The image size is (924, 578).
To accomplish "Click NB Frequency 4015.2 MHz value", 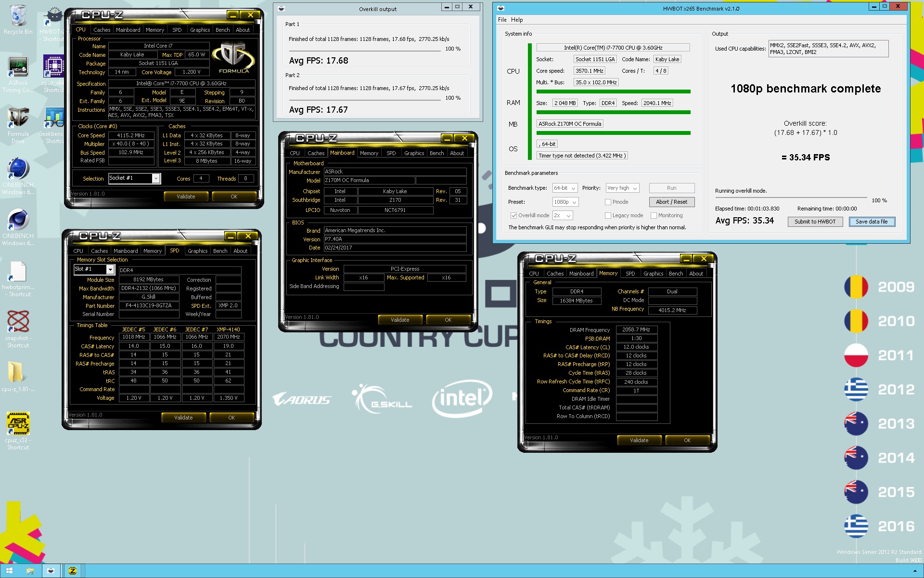I will (x=672, y=310).
